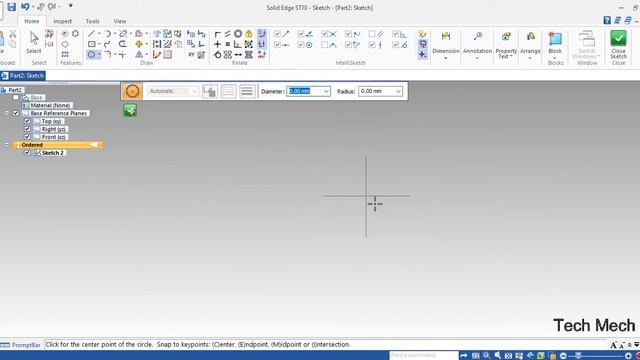Click the zoom in plus button

pyautogui.click(x=629, y=356)
